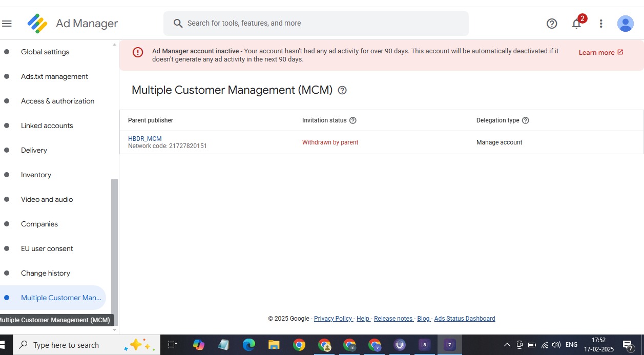Screen dimensions: 644x355
Task: Open the Blog footer link
Action: pos(424,319)
